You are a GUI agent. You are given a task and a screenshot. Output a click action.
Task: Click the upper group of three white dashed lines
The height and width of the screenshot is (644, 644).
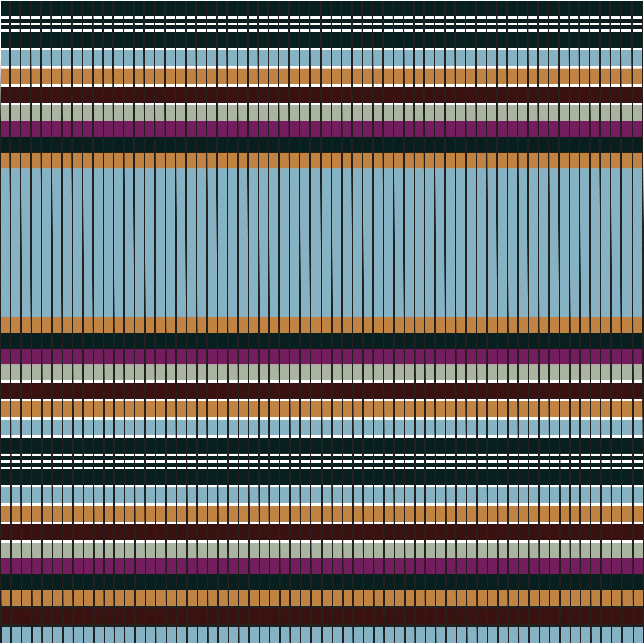click(x=327, y=24)
